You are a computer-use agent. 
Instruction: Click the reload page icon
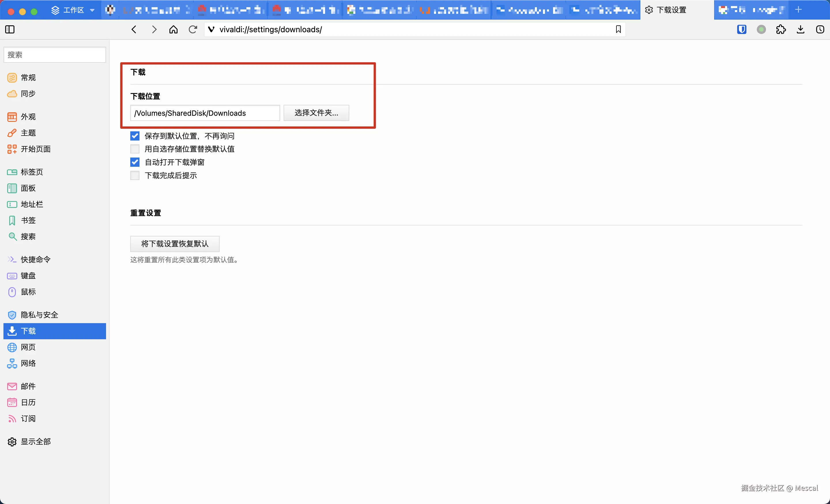[193, 30]
